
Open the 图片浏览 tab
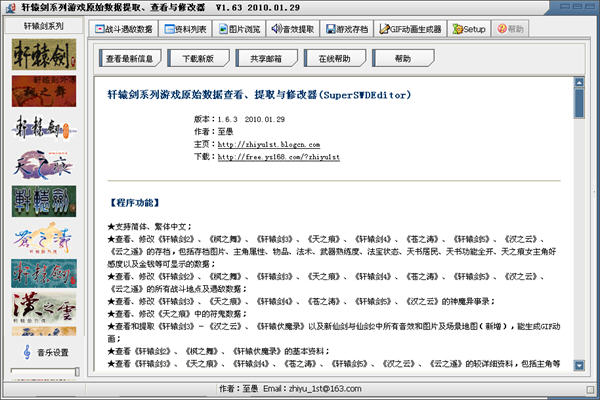coord(239,29)
